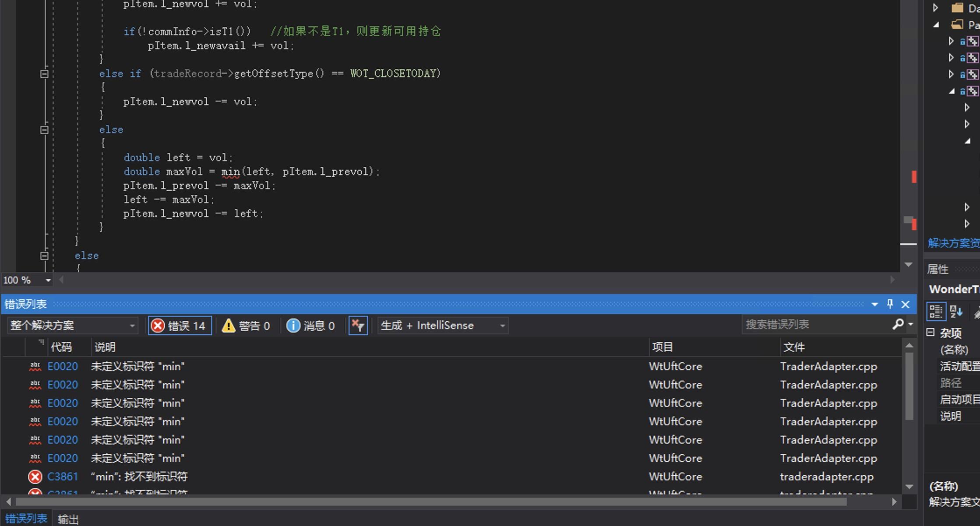Select alphabetical sort icon in properties panel

coord(956,312)
